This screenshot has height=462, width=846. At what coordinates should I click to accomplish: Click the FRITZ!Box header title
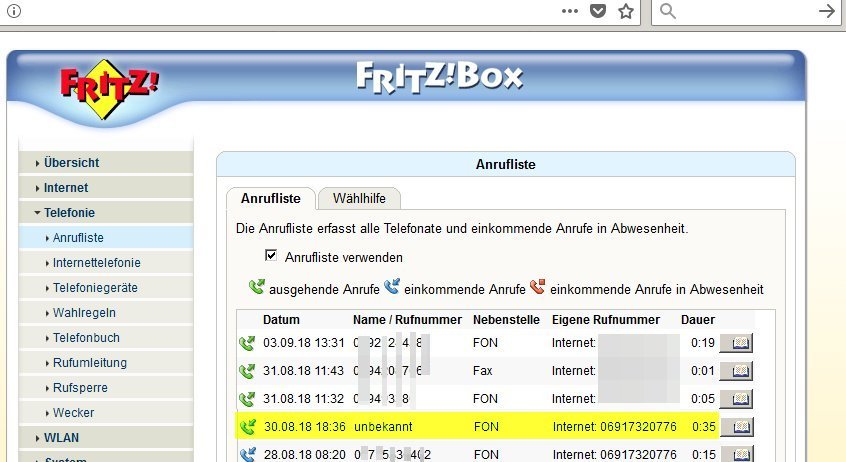(440, 78)
